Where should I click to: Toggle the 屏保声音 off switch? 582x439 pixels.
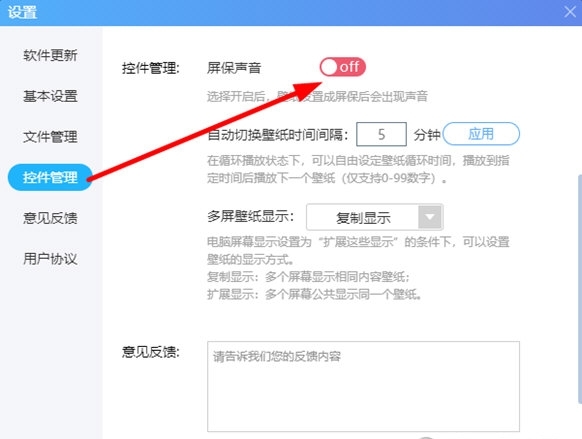(x=343, y=67)
